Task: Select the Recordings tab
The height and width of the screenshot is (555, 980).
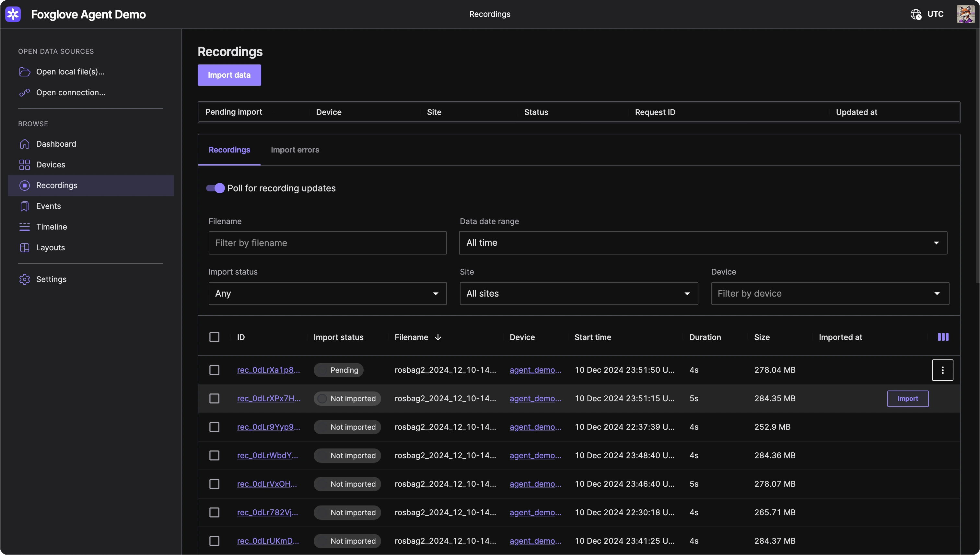Action: [229, 150]
